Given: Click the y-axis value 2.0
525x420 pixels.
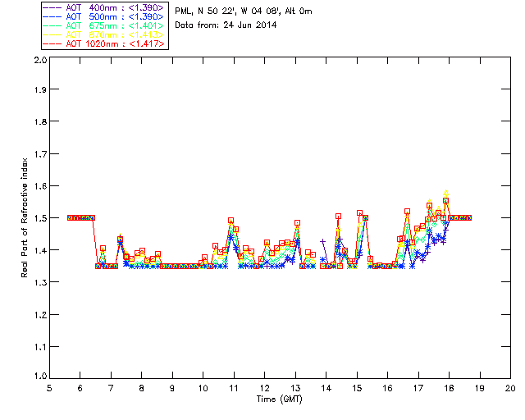Looking at the screenshot, I should click(40, 60).
